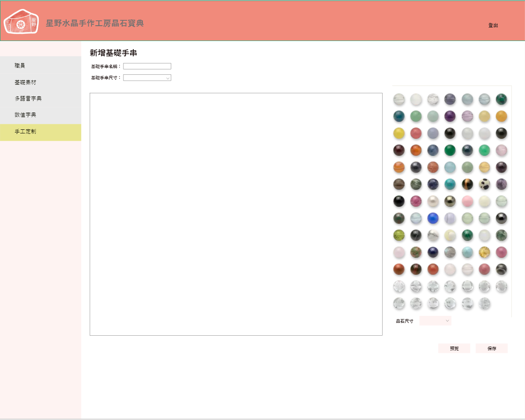525x420 pixels.
Task: Log out using the 登出 link
Action: pos(493,26)
